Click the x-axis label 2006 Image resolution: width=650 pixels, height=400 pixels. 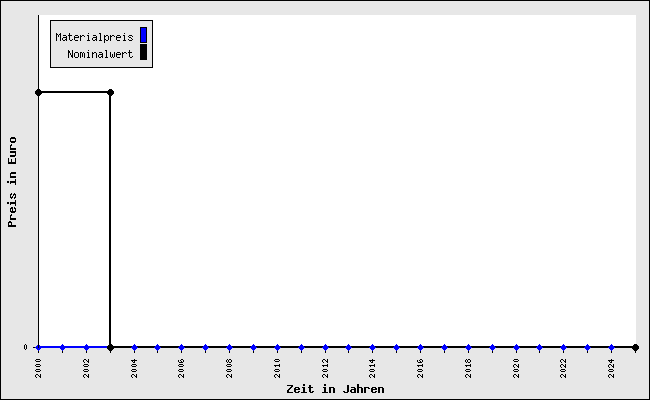click(x=181, y=368)
